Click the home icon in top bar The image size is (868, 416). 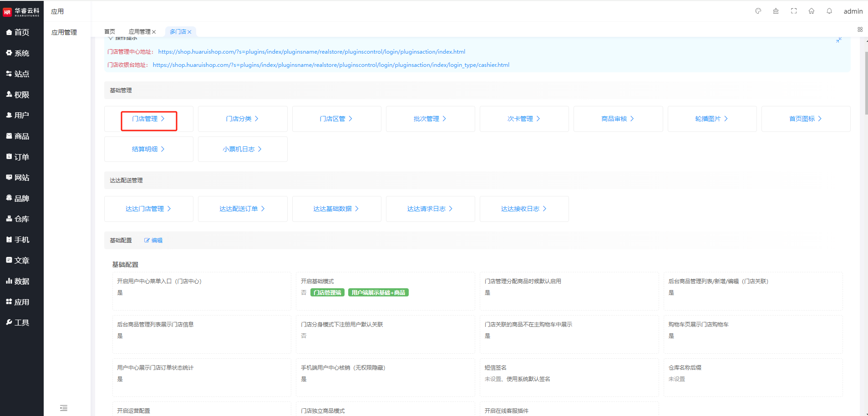pyautogui.click(x=811, y=11)
